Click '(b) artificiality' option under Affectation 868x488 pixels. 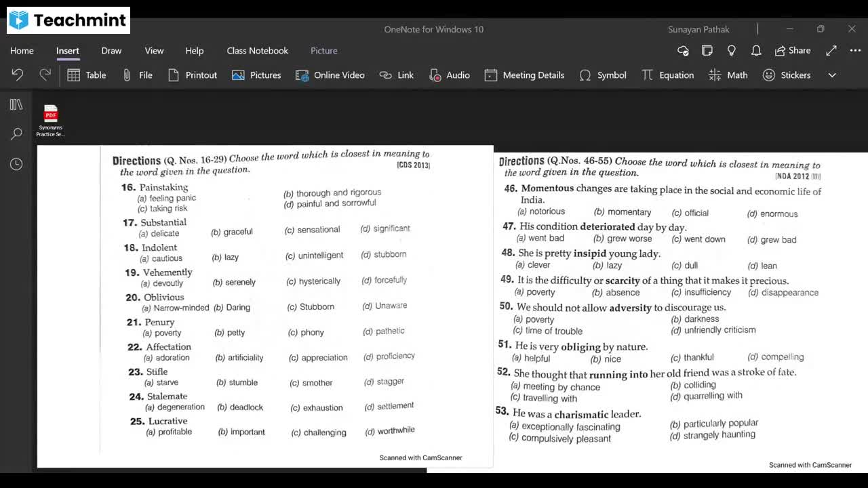coord(239,358)
